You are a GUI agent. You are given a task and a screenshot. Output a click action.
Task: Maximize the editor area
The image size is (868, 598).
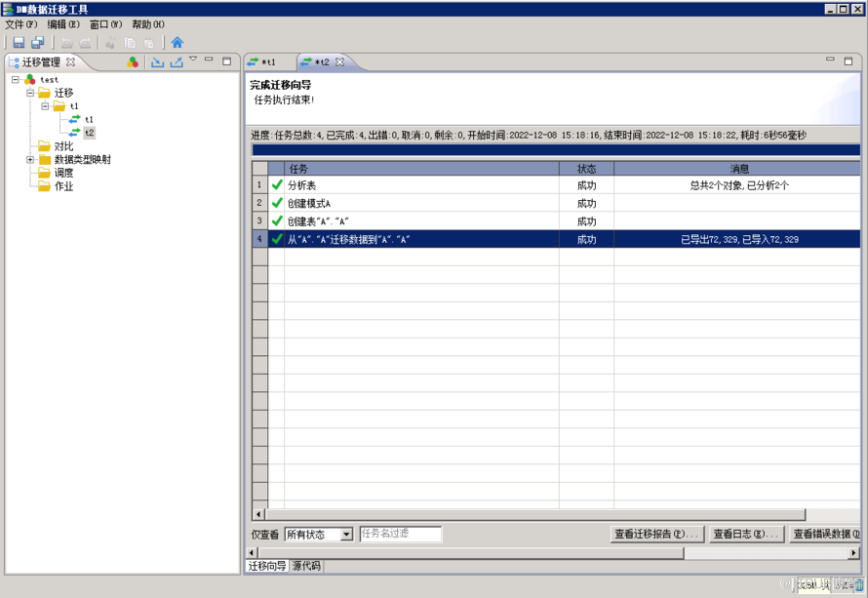(848, 60)
